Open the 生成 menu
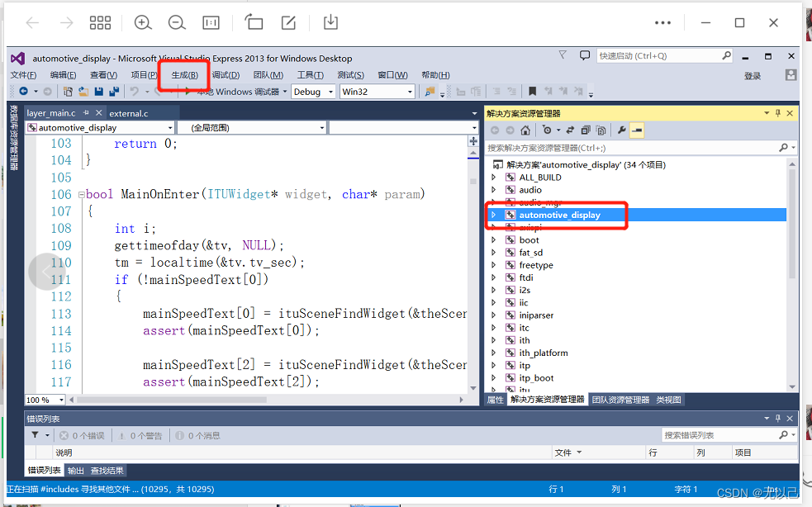The height and width of the screenshot is (507, 812). tap(185, 74)
